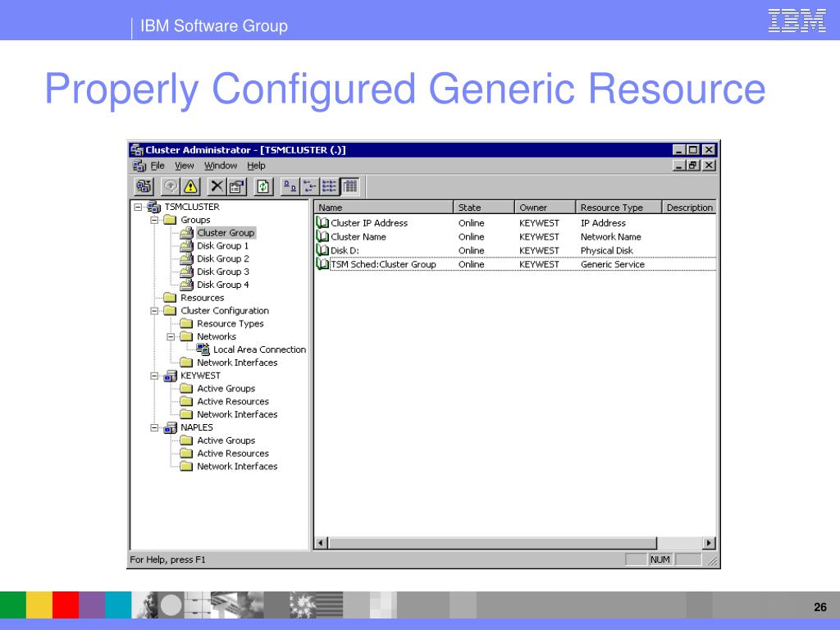Switch to Details view
Screen dimensions: 840x630
[x=349, y=186]
